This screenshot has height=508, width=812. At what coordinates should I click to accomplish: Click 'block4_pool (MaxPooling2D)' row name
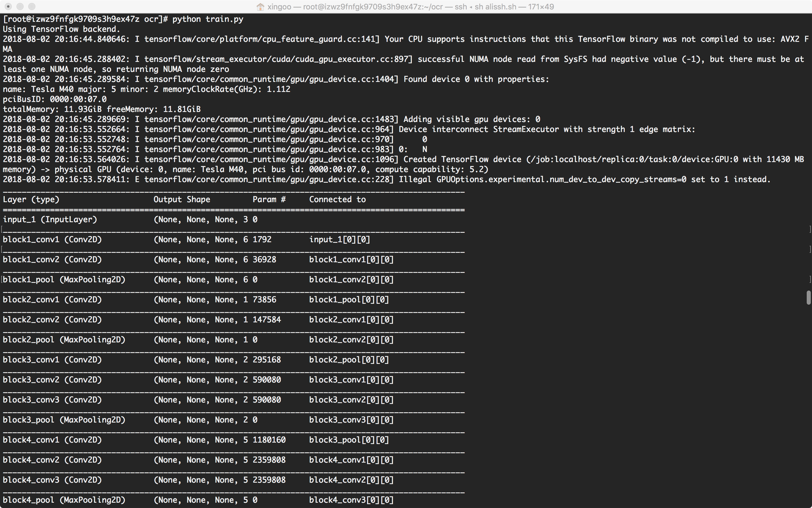(x=64, y=500)
